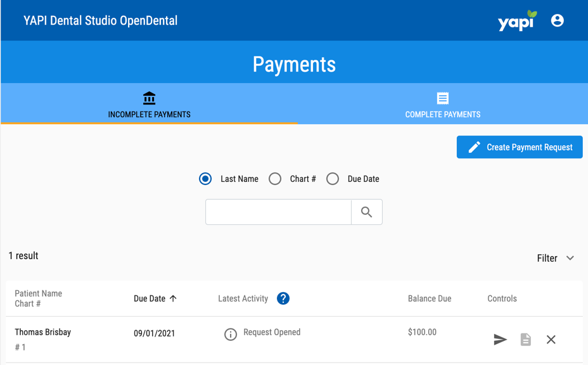Screen dimensions: 588x365
Task: Expand the Filter dropdown
Action: click(555, 258)
